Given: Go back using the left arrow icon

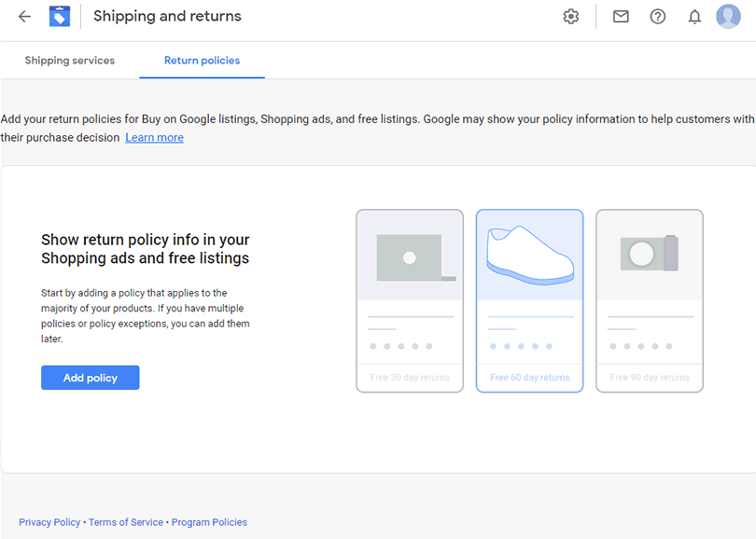Looking at the screenshot, I should [24, 17].
